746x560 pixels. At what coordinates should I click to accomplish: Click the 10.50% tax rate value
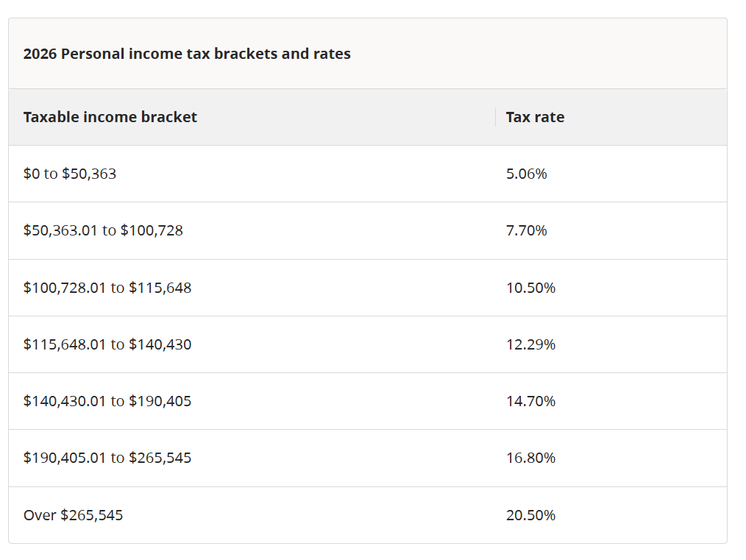click(x=530, y=288)
